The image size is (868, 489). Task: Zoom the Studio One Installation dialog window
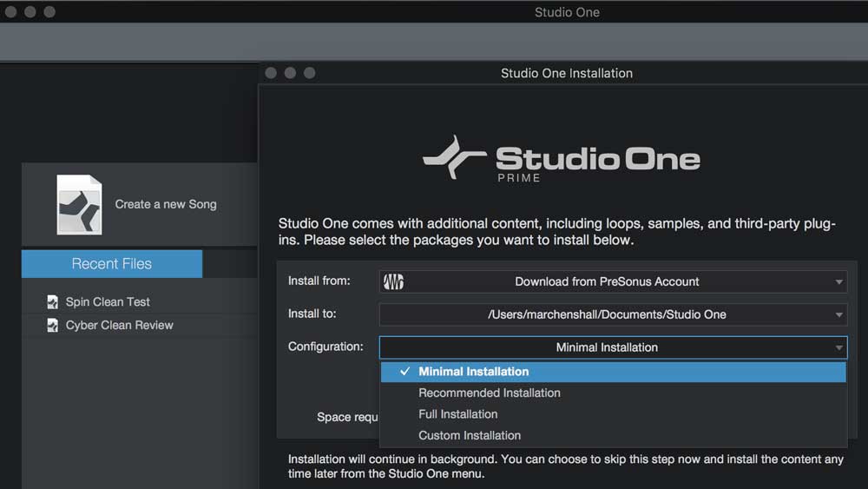point(310,73)
